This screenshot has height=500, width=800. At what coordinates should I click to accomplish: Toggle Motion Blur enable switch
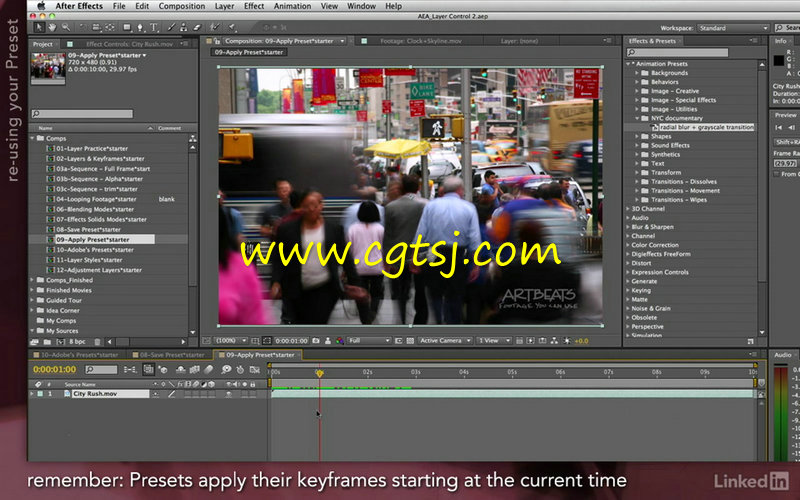(208, 369)
